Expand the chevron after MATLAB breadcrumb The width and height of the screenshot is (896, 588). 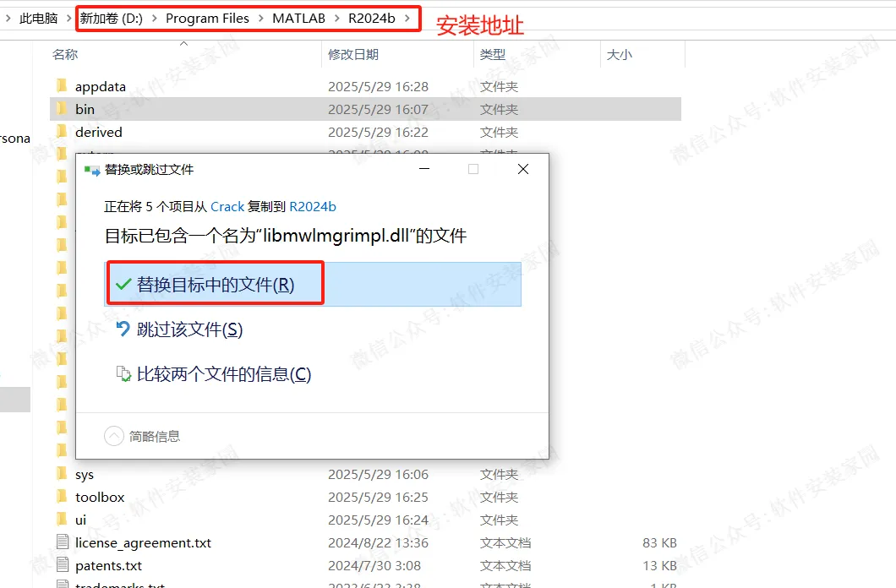pos(336,19)
